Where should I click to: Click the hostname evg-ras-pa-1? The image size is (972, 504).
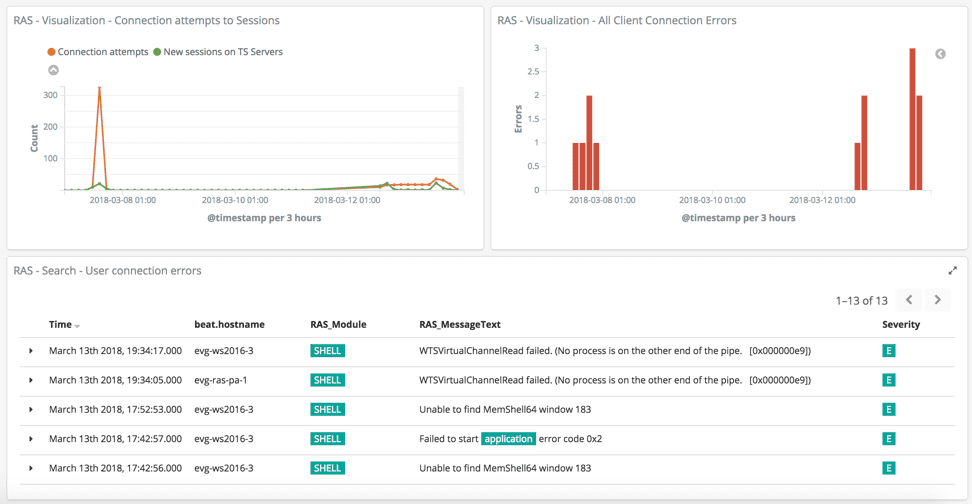[x=221, y=380]
